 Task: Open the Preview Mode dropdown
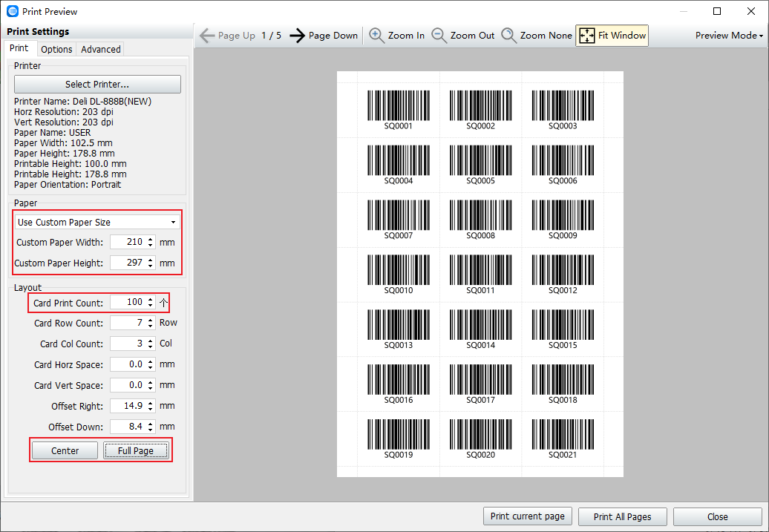click(729, 36)
